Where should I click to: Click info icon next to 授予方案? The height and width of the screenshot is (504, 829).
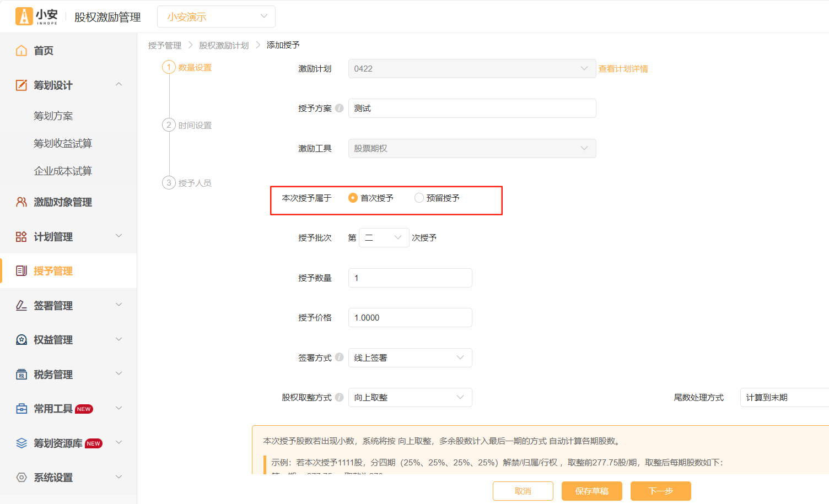(340, 108)
